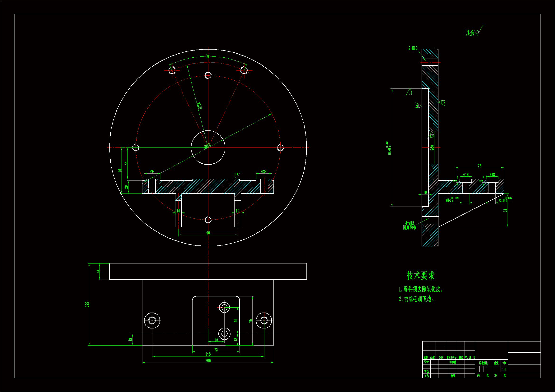Viewport: 555px width, 392px height.
Task: Select the 阶段标记 title block cell
Action: point(484,363)
